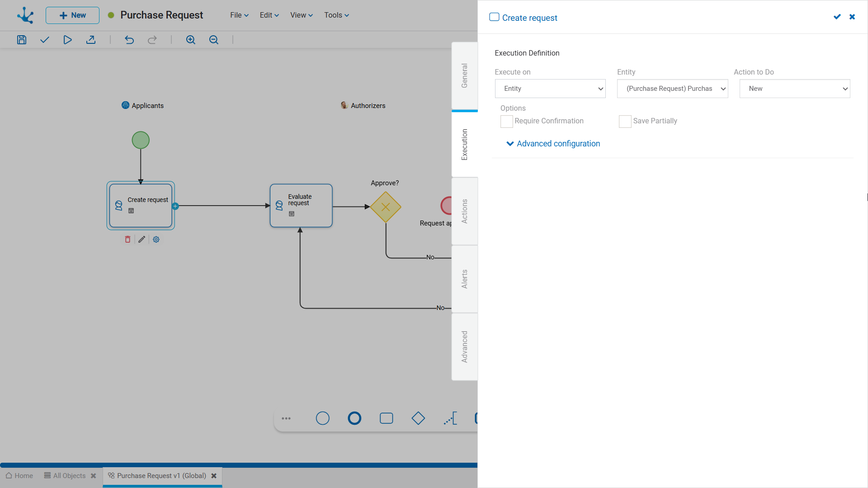Click the validate checkmark toolbar icon
868x488 pixels.
pyautogui.click(x=44, y=40)
